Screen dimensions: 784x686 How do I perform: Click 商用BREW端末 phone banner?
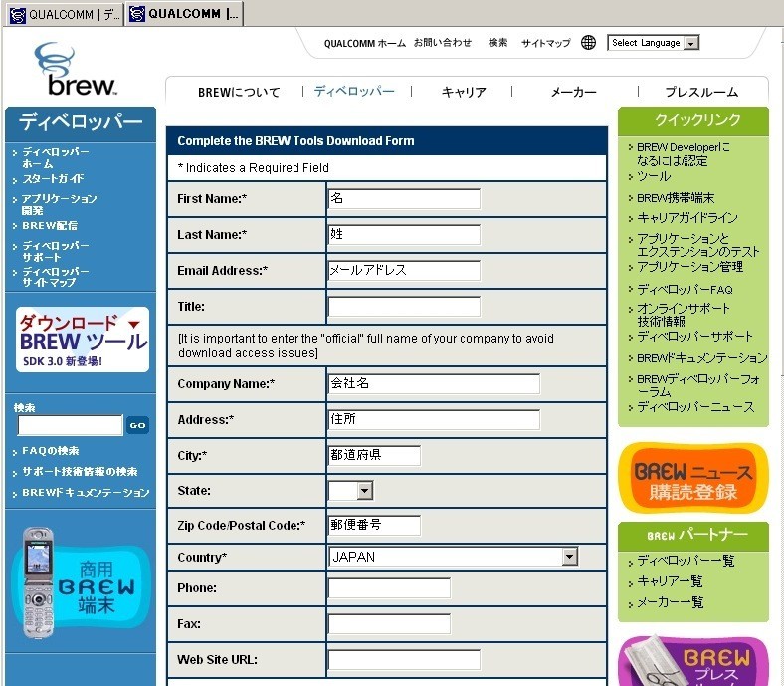coord(80,583)
